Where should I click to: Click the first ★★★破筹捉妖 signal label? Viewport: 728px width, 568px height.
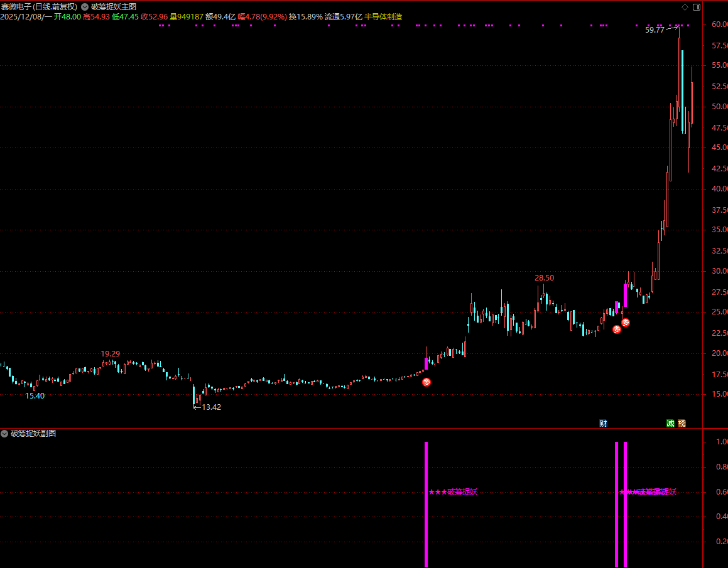pos(453,492)
